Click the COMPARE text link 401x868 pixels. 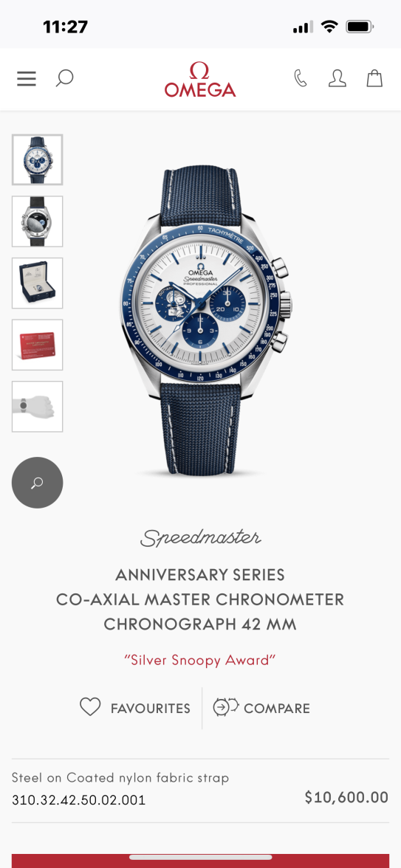pyautogui.click(x=277, y=709)
